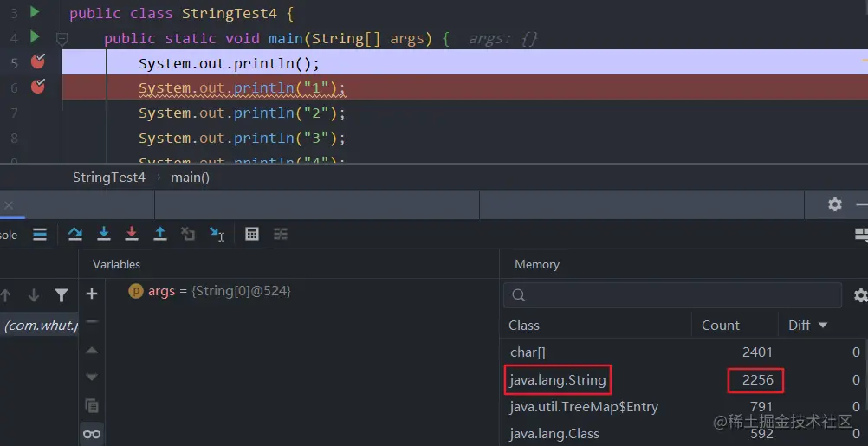The image size is (868, 446).
Task: Click the Trace Current Stream Chain icon
Action: pos(281,234)
